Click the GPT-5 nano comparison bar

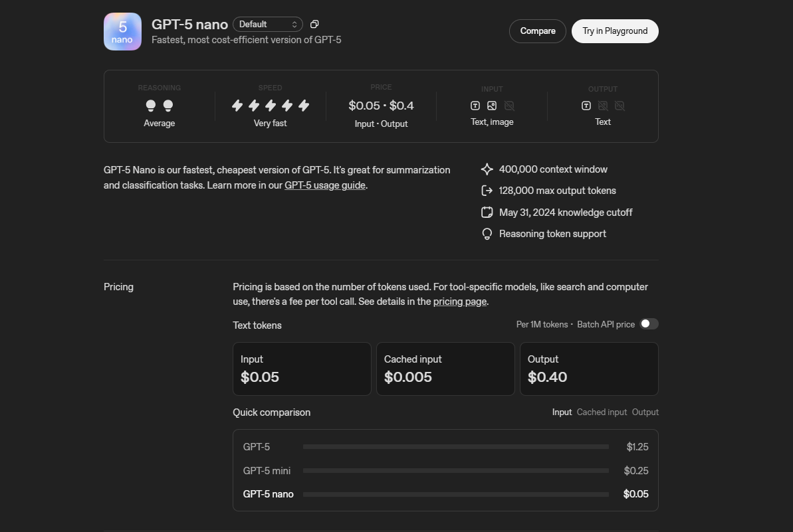click(x=456, y=494)
